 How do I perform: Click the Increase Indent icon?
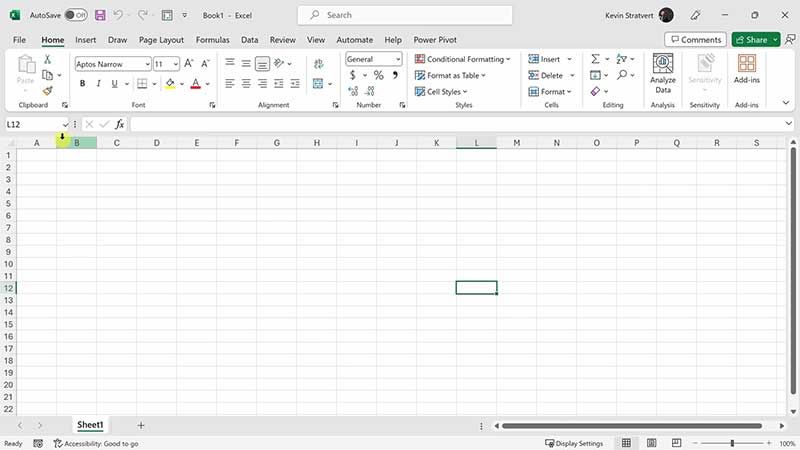295,83
